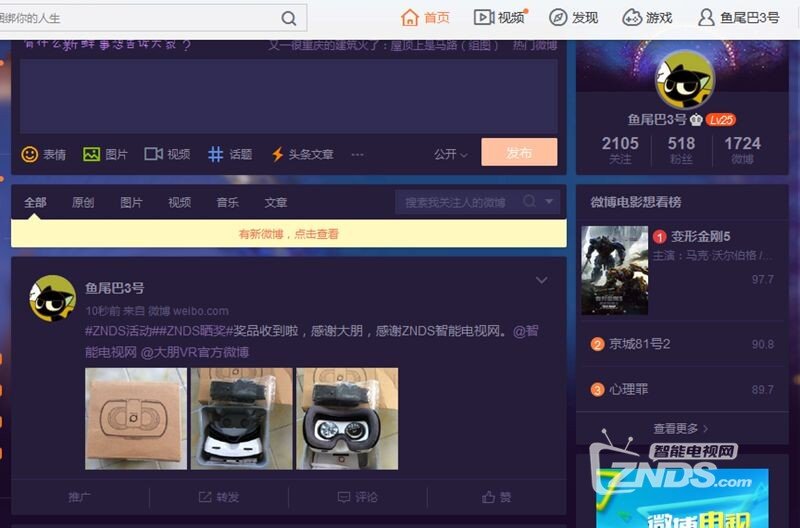Screen dimensions: 800x528
Task: Open the 变形金刚5 movie poster
Action: coord(615,270)
